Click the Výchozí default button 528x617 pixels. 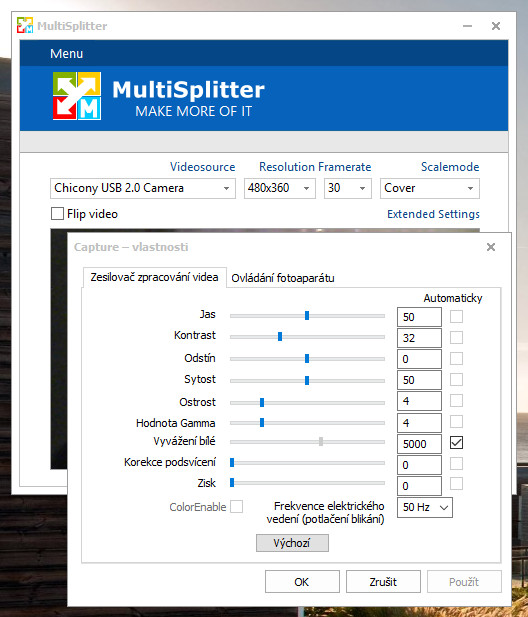point(292,543)
